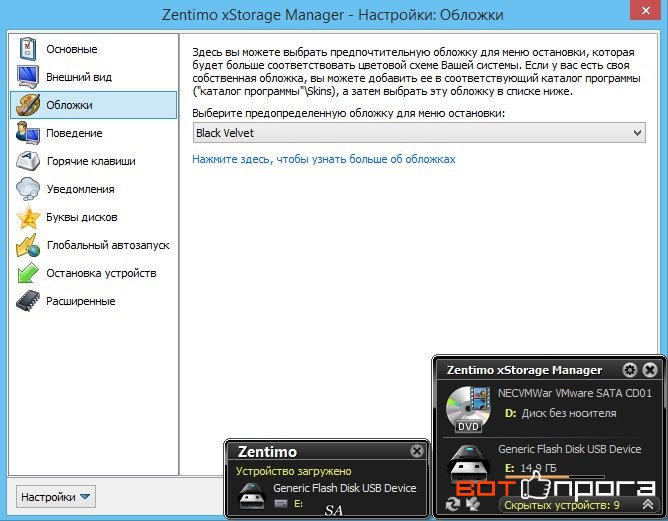The height and width of the screenshot is (521, 668).
Task: Click the Расширенные chip icon
Action: coord(28,301)
